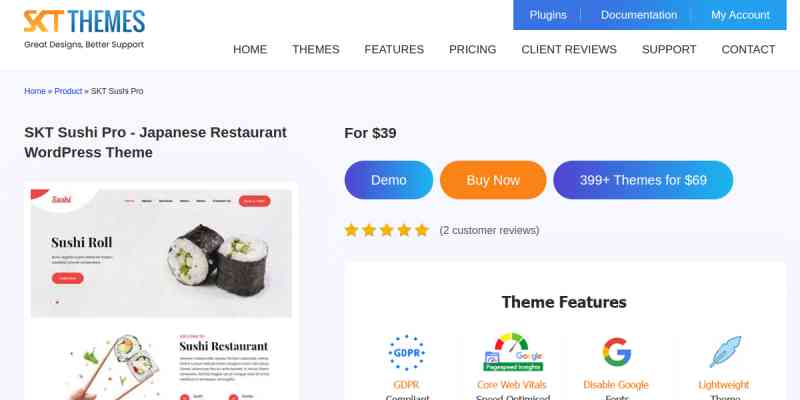
Task: Click the Demo button
Action: coord(389,180)
